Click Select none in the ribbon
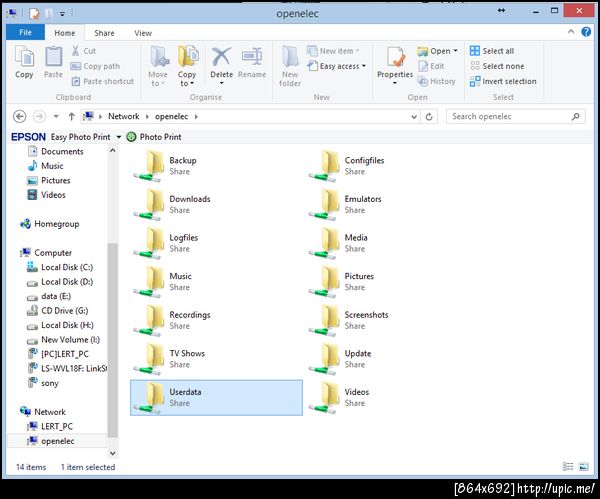 pos(497,66)
